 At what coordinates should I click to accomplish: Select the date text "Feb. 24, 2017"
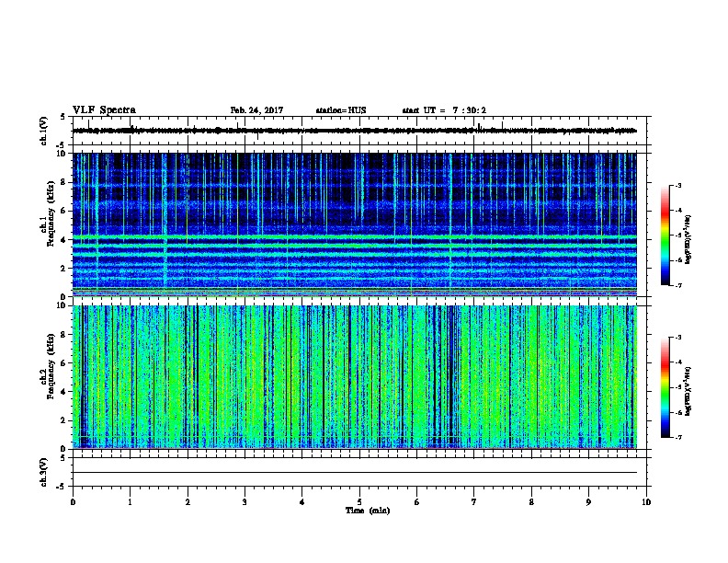coord(256,110)
